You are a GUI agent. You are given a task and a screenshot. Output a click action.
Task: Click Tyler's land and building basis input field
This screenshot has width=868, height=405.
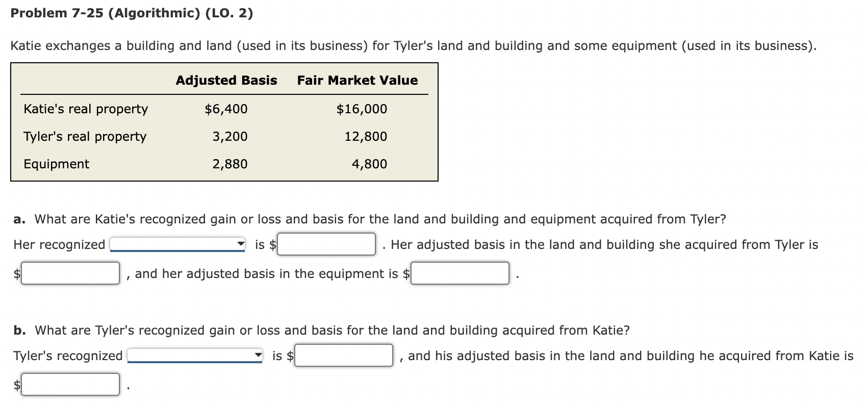click(x=70, y=385)
